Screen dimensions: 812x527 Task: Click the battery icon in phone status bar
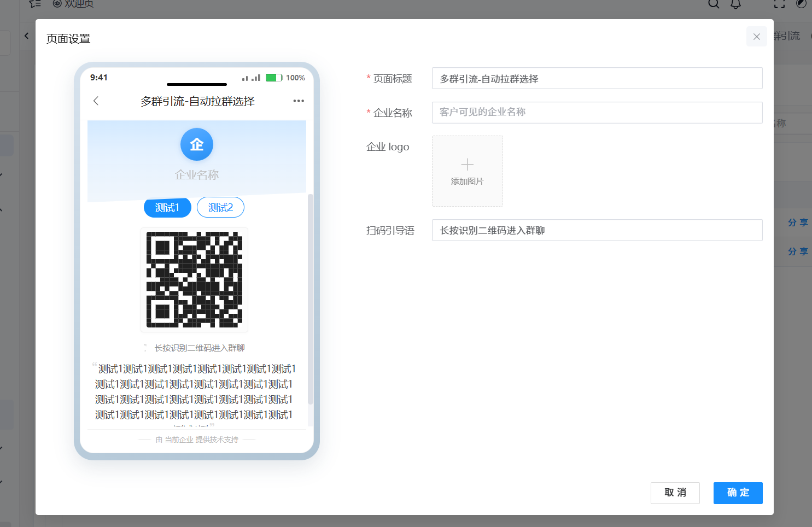click(274, 78)
